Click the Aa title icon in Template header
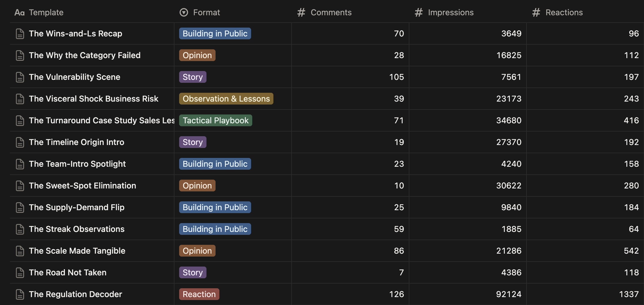The height and width of the screenshot is (305, 644). [19, 12]
